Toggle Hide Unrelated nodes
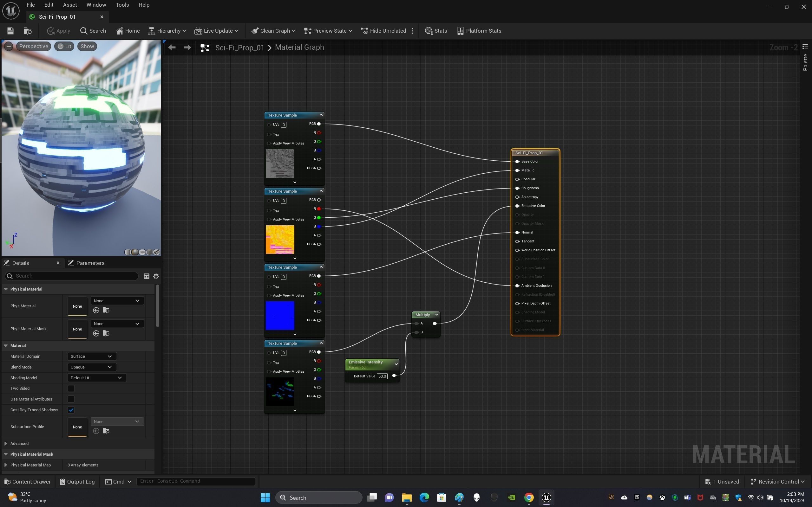 click(383, 31)
